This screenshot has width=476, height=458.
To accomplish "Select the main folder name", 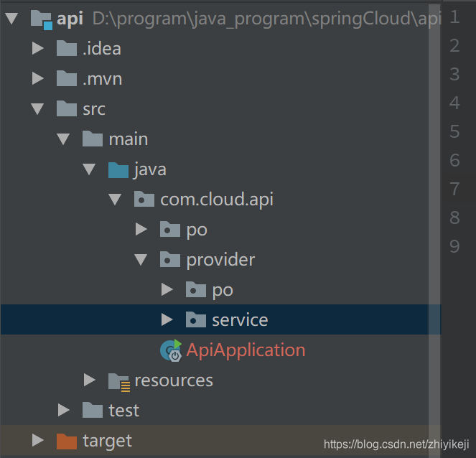I will 129,139.
